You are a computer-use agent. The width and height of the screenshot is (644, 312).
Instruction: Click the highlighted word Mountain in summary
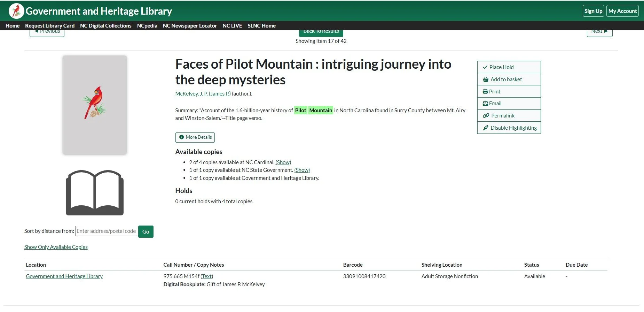(x=321, y=111)
